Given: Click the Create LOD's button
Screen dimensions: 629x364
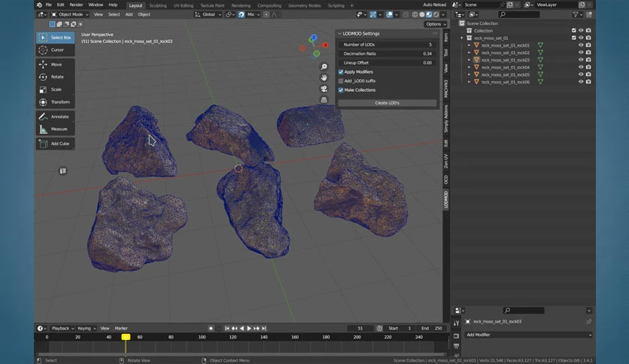Looking at the screenshot, I should click(387, 103).
